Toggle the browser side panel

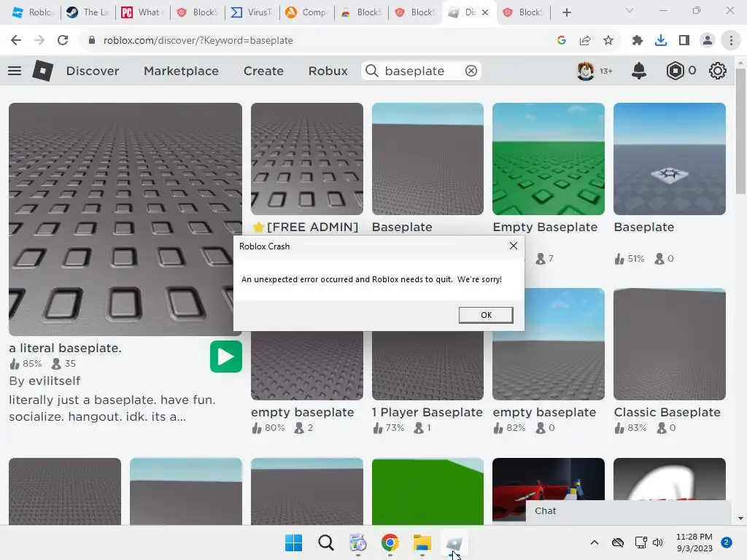coord(684,41)
